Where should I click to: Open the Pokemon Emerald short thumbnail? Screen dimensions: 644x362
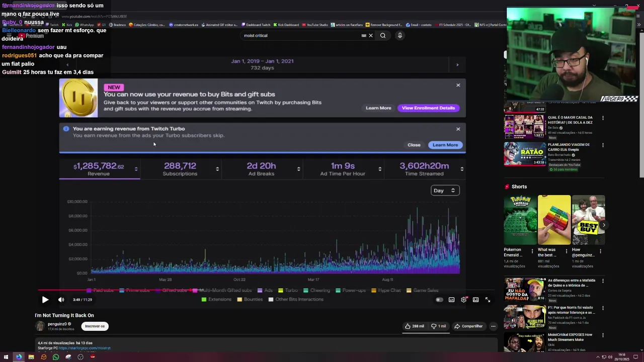click(x=520, y=220)
